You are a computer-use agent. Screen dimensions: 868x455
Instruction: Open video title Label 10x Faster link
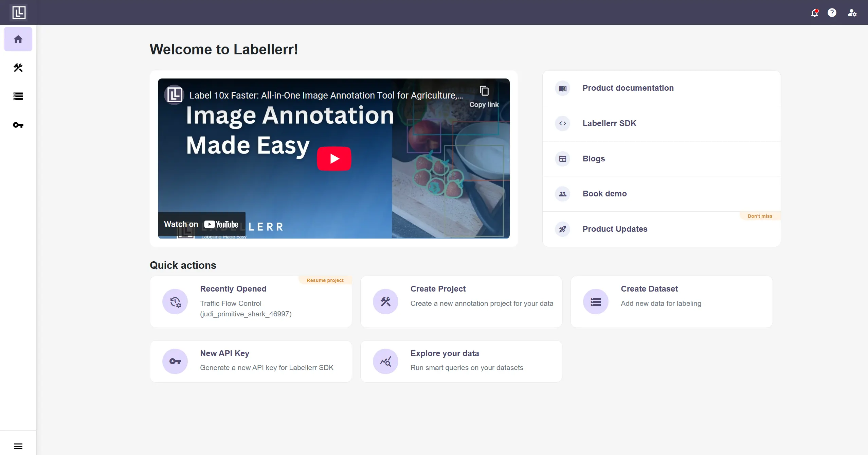click(326, 95)
